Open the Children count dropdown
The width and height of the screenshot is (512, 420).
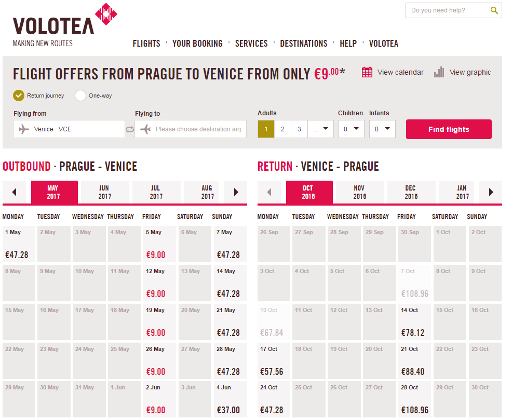click(351, 129)
